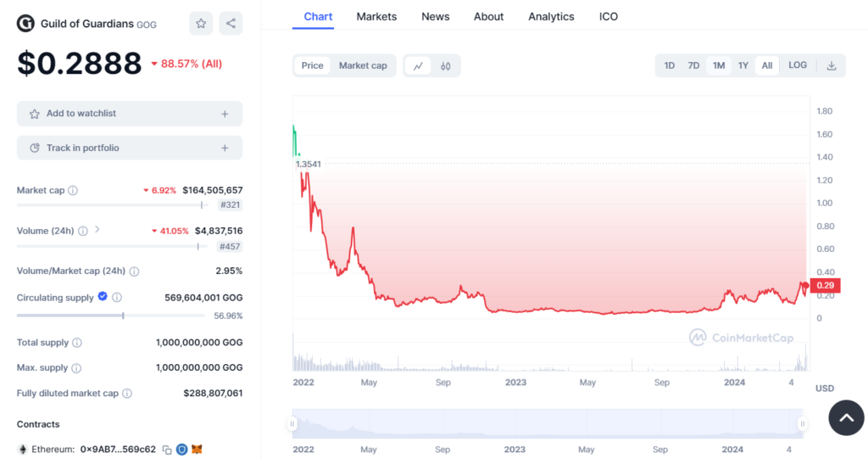Enable LOG scale on the chart
The height and width of the screenshot is (459, 868).
coord(798,66)
